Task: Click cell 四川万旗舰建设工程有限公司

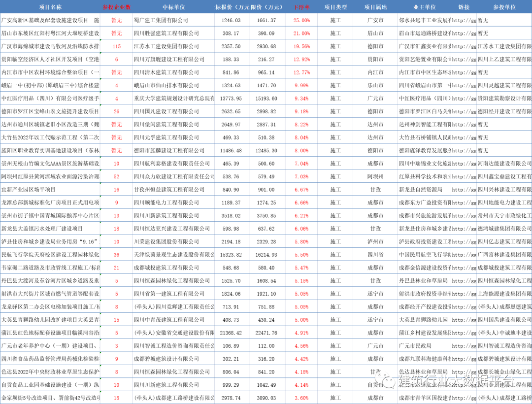Action: tap(169, 59)
